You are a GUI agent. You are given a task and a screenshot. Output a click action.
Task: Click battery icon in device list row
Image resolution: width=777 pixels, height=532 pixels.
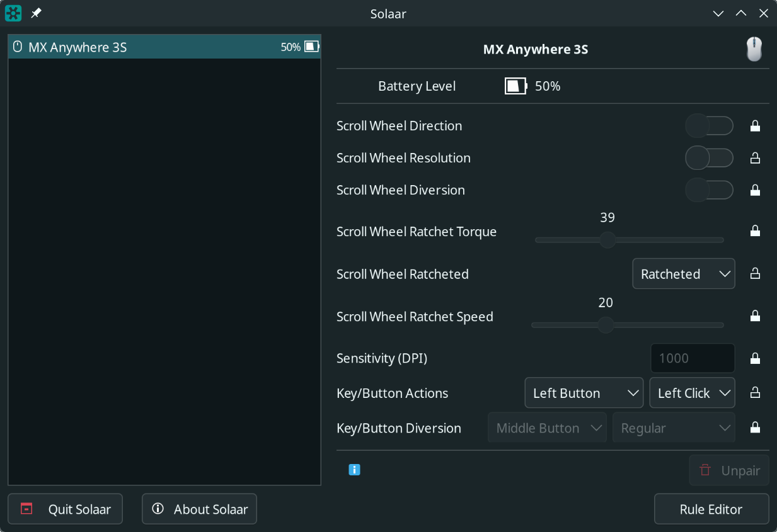click(312, 47)
